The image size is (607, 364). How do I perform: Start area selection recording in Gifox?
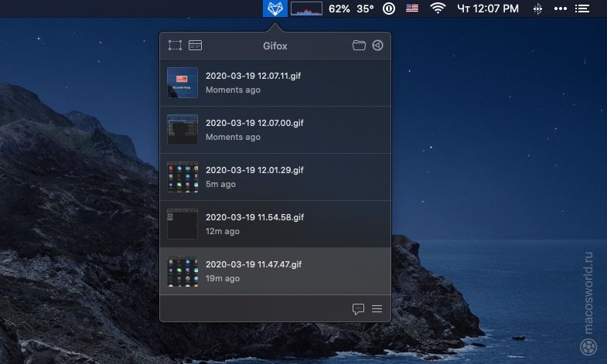175,46
